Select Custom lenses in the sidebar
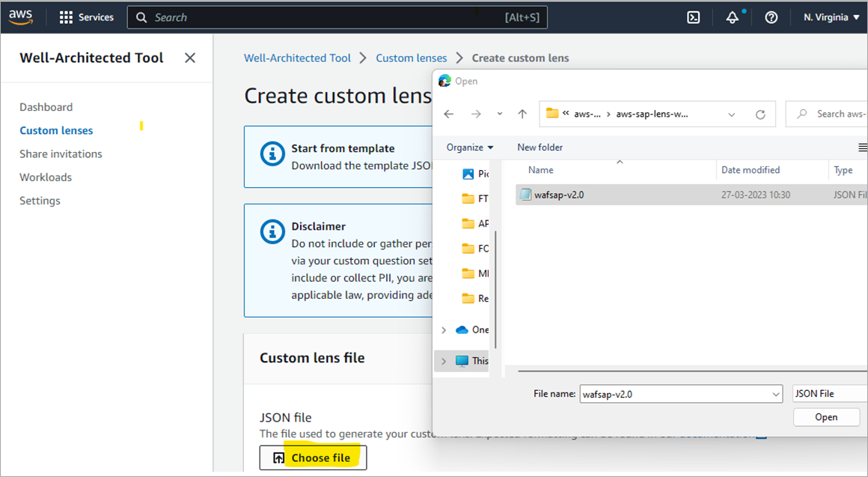The height and width of the screenshot is (477, 868). pyautogui.click(x=56, y=130)
